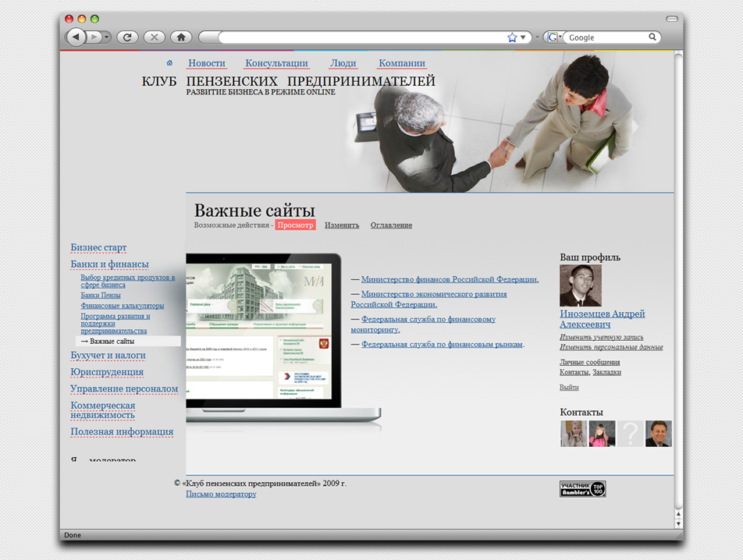The height and width of the screenshot is (560, 743).
Task: Open Министерство финансов Российской Федерации link
Action: 449,279
